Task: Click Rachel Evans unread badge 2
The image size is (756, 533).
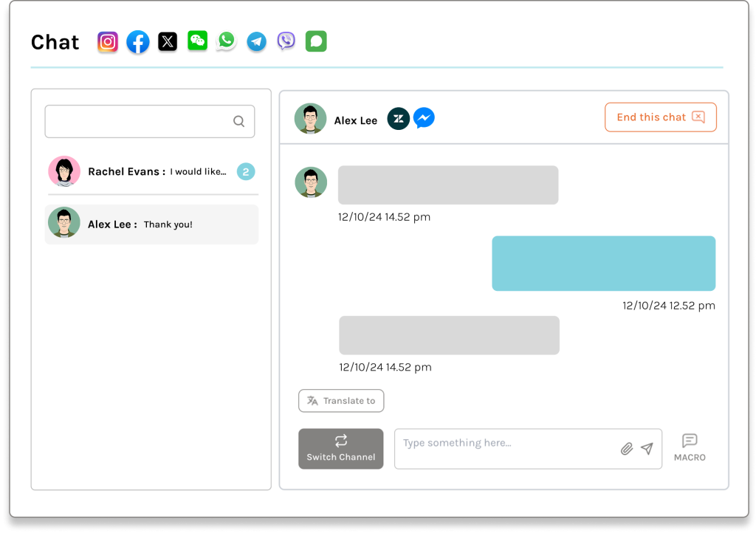Action: (246, 171)
